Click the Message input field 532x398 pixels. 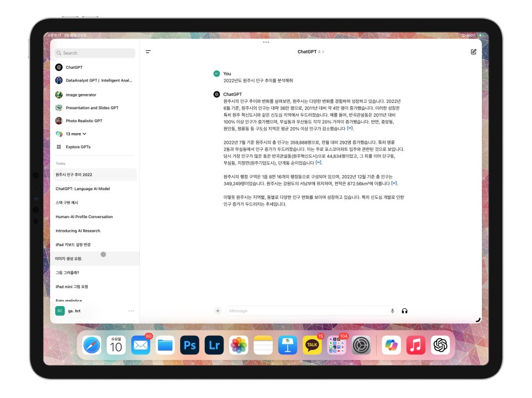pos(312,311)
